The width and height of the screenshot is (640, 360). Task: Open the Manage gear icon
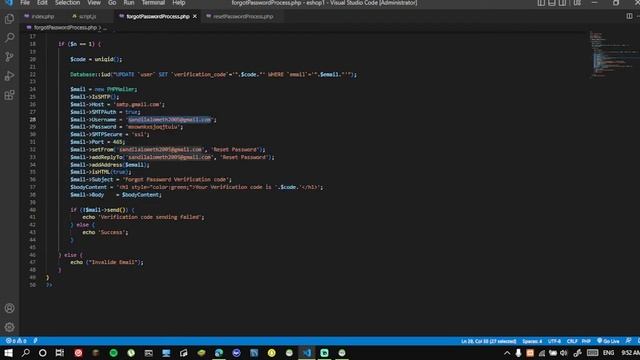click(x=9, y=327)
